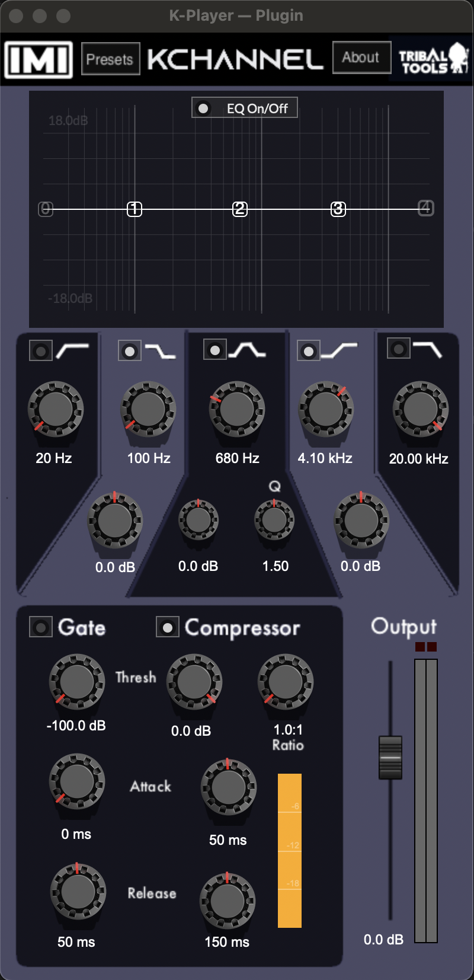Open the About dialog
The image size is (474, 980).
pyautogui.click(x=361, y=58)
